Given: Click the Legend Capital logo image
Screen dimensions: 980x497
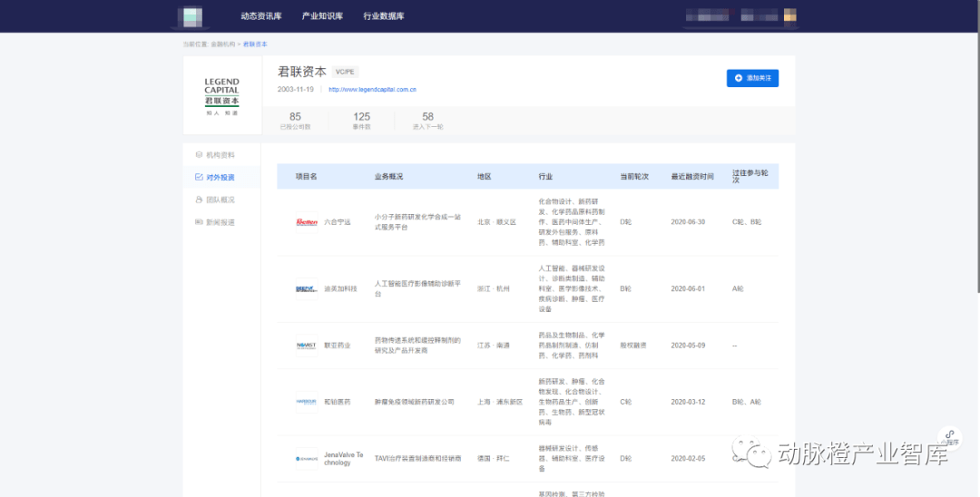Looking at the screenshot, I should [x=222, y=96].
